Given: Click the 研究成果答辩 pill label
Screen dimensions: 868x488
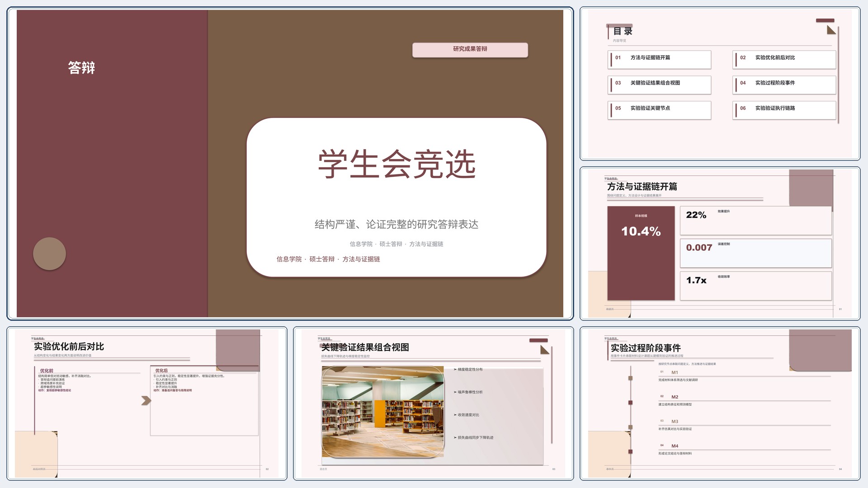Looking at the screenshot, I should tap(470, 50).
